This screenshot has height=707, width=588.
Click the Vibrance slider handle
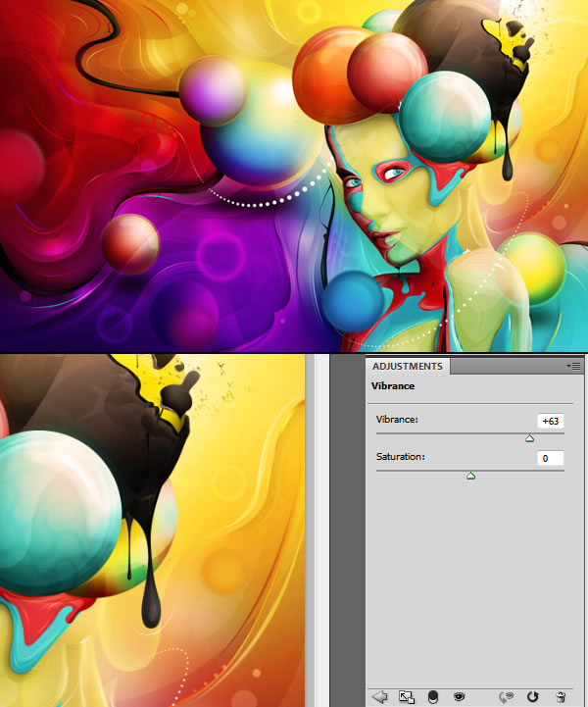[x=530, y=438]
